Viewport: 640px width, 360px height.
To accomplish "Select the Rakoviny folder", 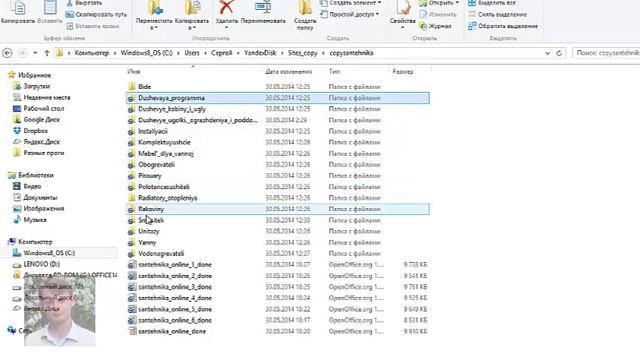I will click(x=278, y=209).
